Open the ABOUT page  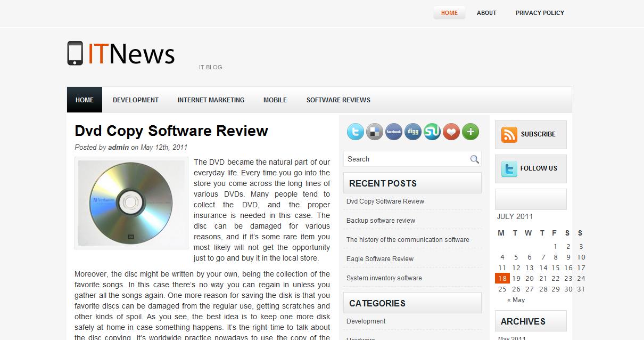(x=486, y=13)
